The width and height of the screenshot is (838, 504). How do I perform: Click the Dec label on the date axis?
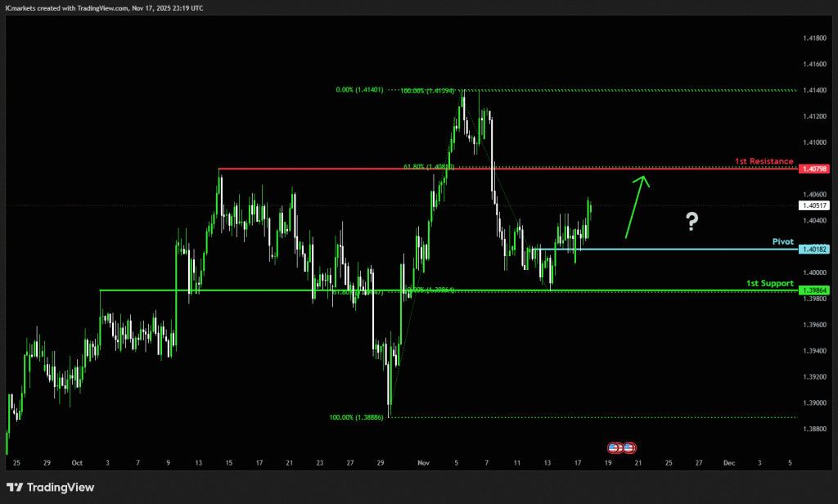click(728, 462)
